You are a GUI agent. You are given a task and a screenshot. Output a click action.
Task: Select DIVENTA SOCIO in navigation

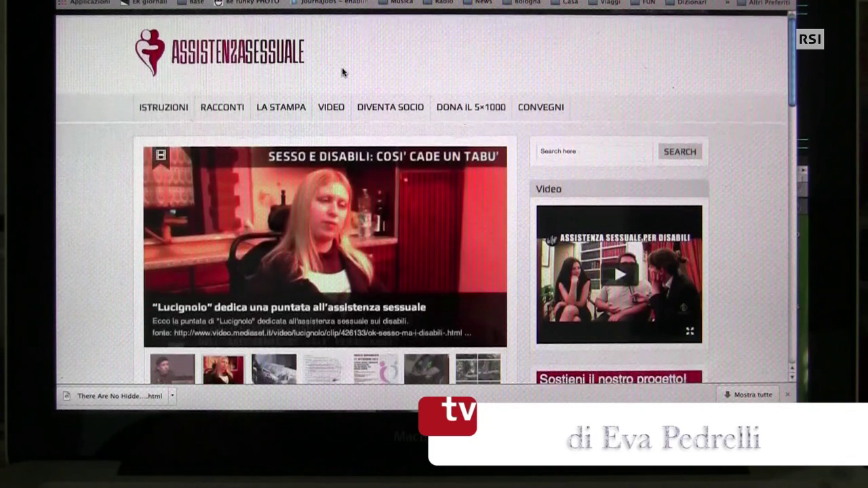[x=390, y=107]
